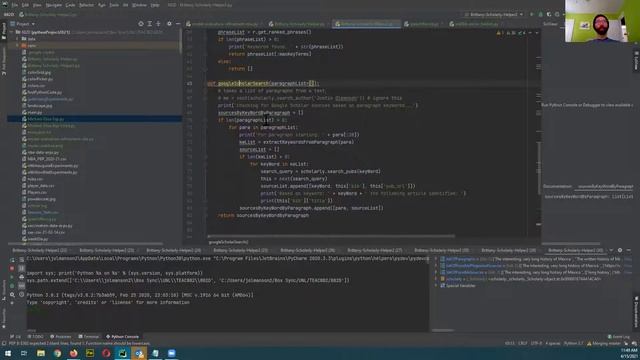The height and width of the screenshot is (360, 640).
Task: Open Chrome from the taskbar
Action: click(x=57, y=353)
